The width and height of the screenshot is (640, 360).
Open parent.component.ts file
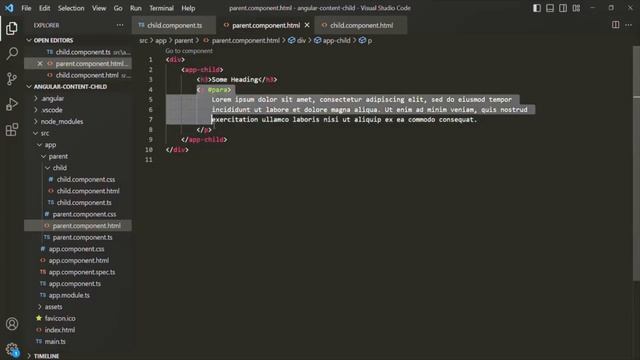coord(82,237)
